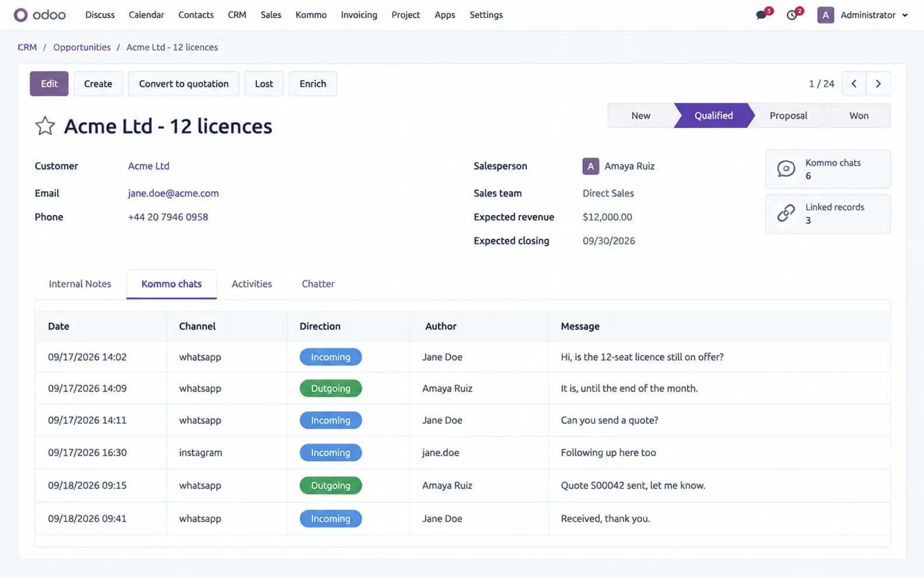
Task: Open the Calendar menu
Action: click(x=146, y=15)
